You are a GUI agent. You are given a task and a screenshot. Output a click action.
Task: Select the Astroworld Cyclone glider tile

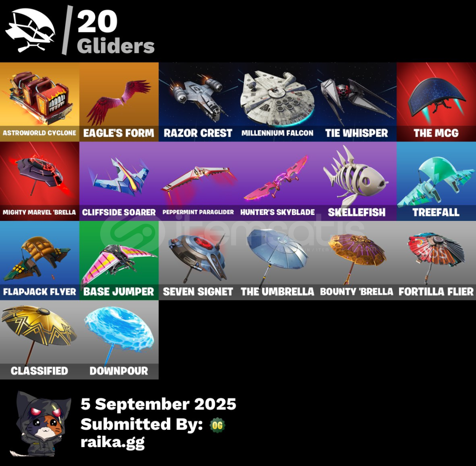pyautogui.click(x=39, y=102)
